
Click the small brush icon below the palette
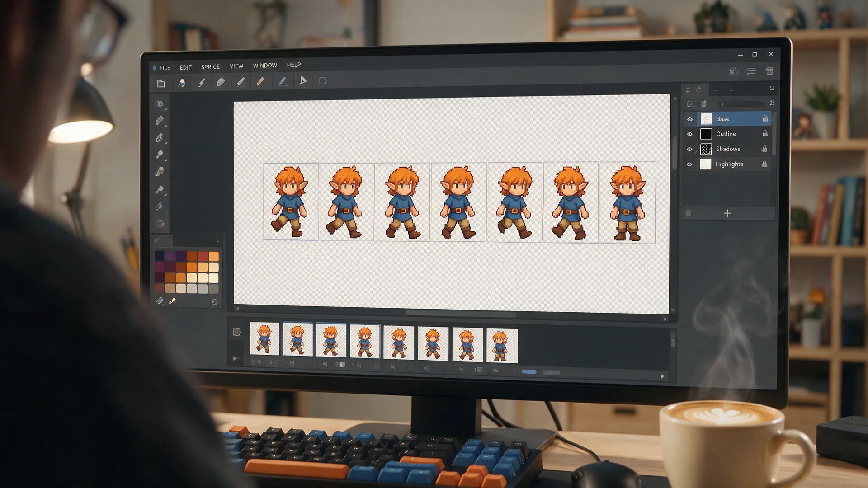172,301
